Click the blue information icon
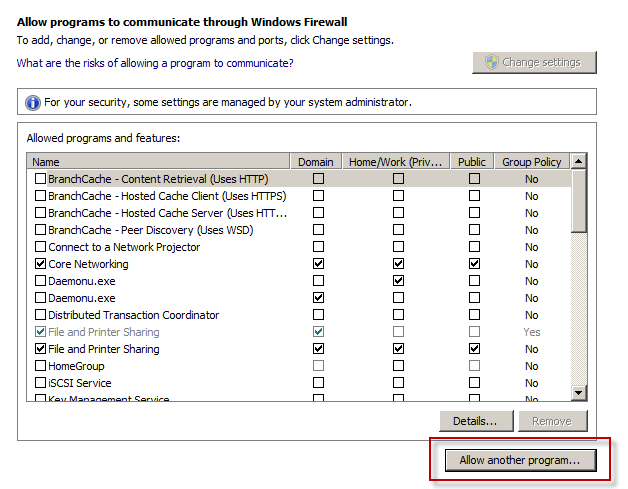 [x=33, y=103]
